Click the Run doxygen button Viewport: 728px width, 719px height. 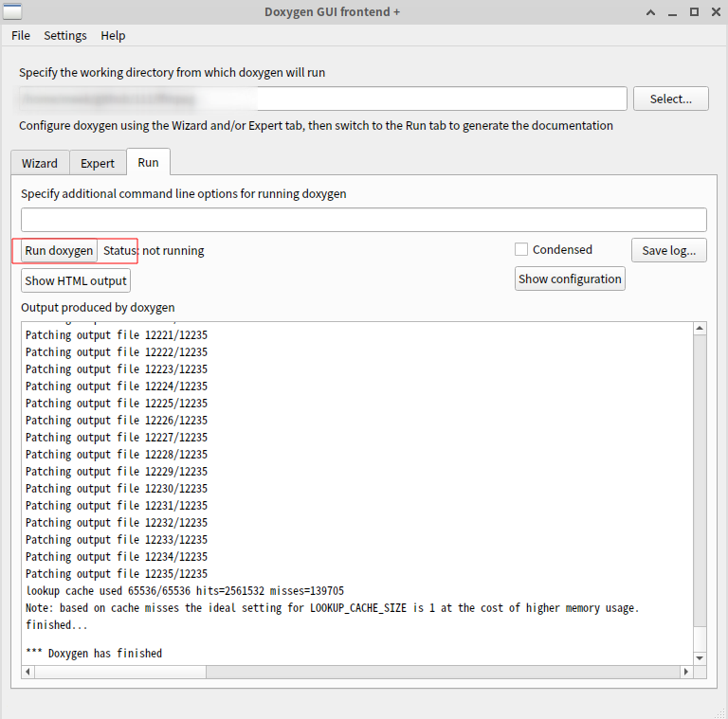point(59,250)
